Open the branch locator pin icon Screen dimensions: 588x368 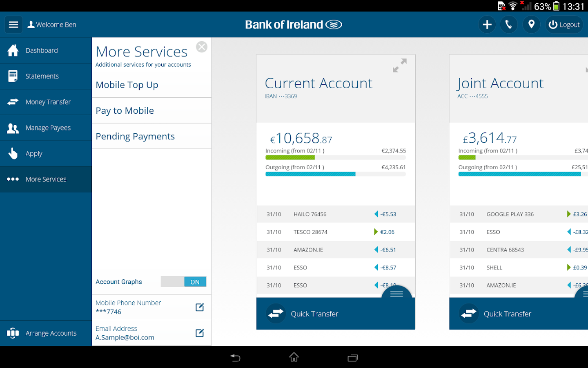531,25
